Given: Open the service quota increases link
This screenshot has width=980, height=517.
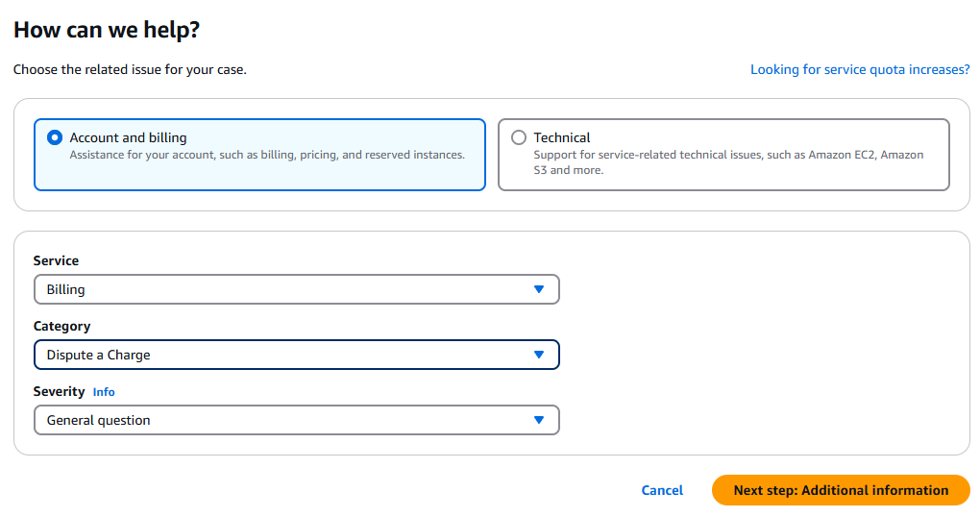Looking at the screenshot, I should (860, 69).
